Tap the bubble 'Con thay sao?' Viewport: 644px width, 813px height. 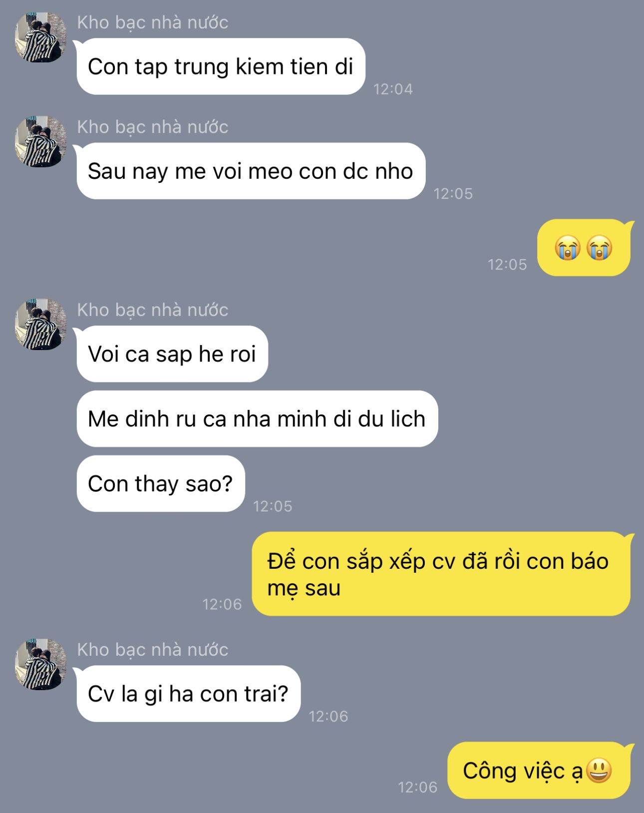[161, 483]
